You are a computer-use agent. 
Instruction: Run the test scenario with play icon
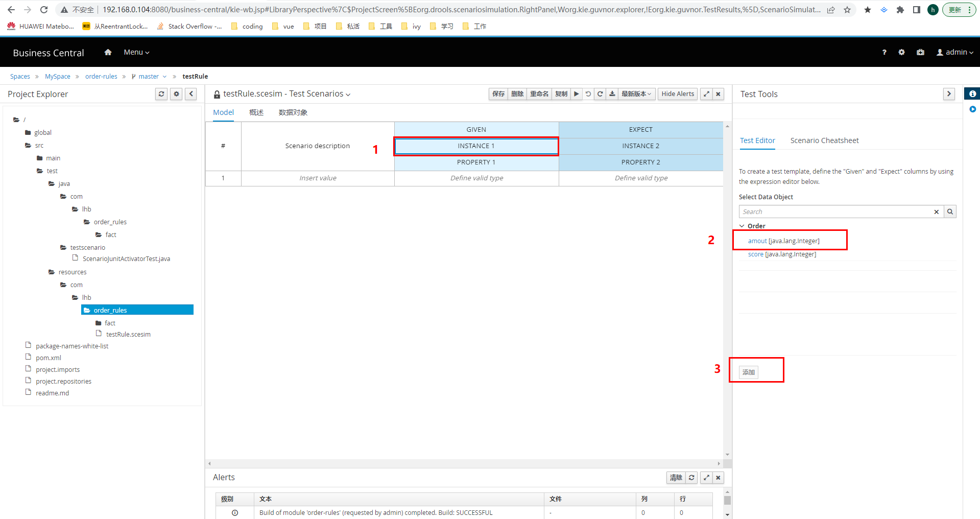point(576,94)
